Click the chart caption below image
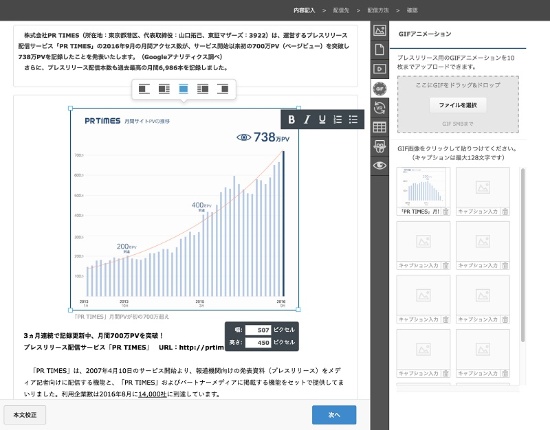 (x=122, y=317)
